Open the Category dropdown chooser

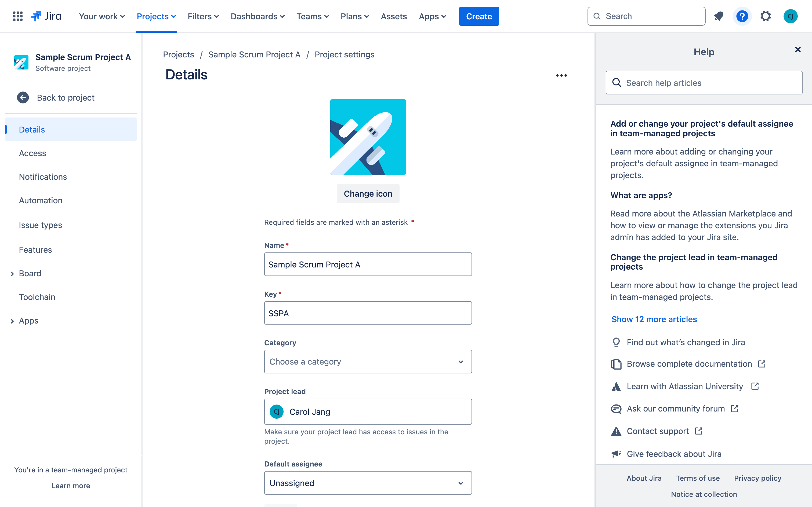(x=368, y=362)
